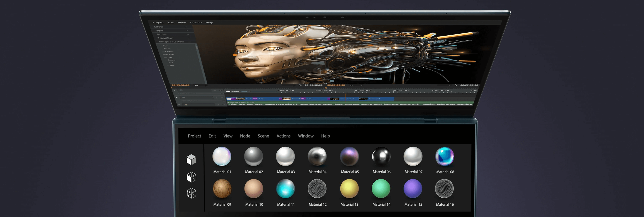
Task: Click the orange playhead marker above the ruler
Action: point(326,88)
